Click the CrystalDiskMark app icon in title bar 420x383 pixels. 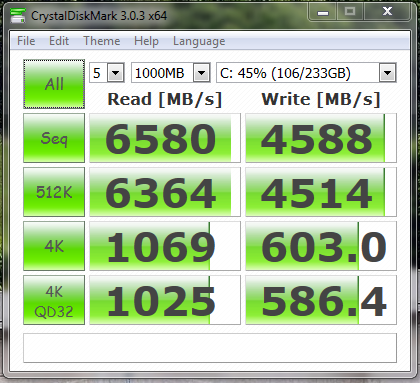(18, 15)
